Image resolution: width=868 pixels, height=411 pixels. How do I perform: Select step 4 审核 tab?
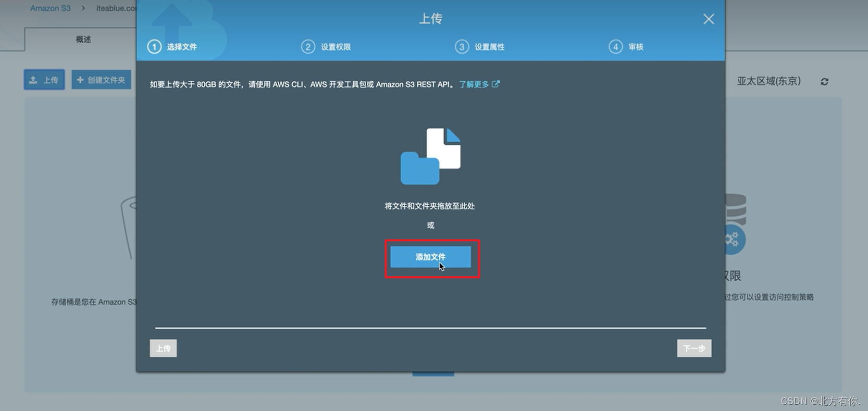626,47
